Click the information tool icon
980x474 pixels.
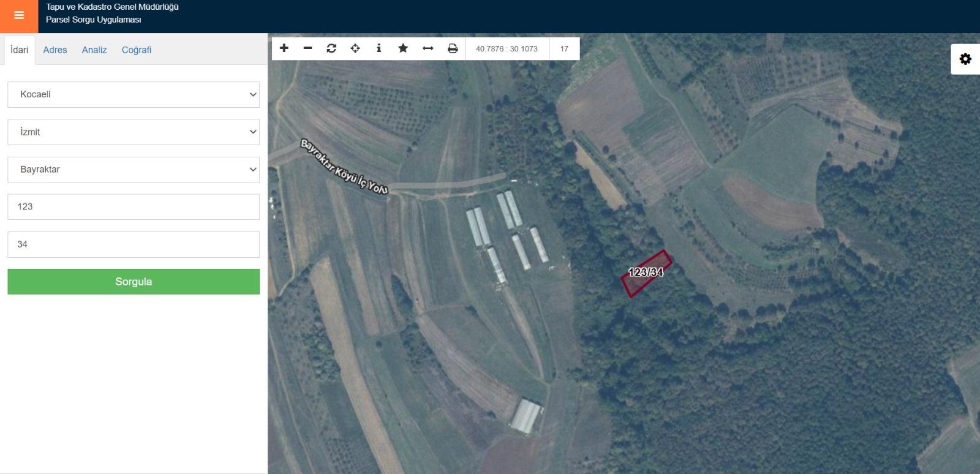[x=379, y=48]
